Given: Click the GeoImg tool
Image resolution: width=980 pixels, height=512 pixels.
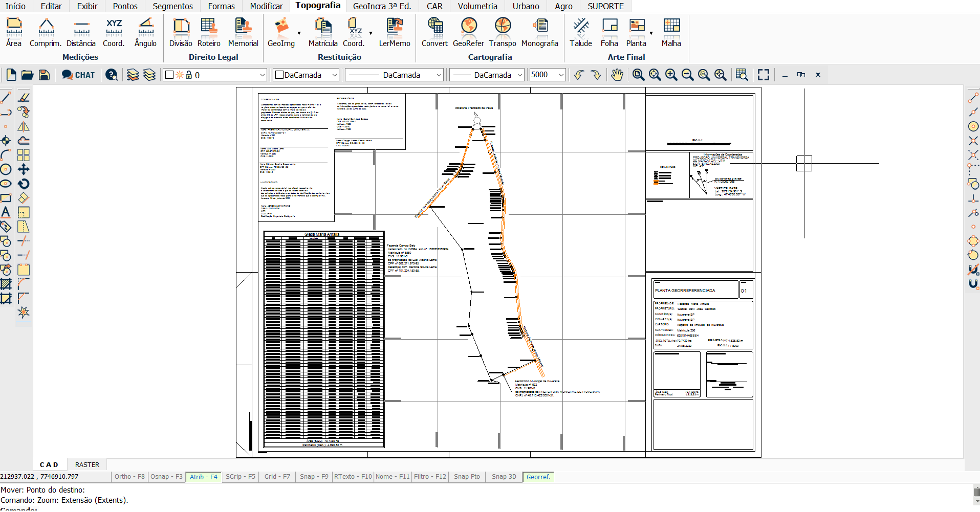Looking at the screenshot, I should pyautogui.click(x=281, y=32).
